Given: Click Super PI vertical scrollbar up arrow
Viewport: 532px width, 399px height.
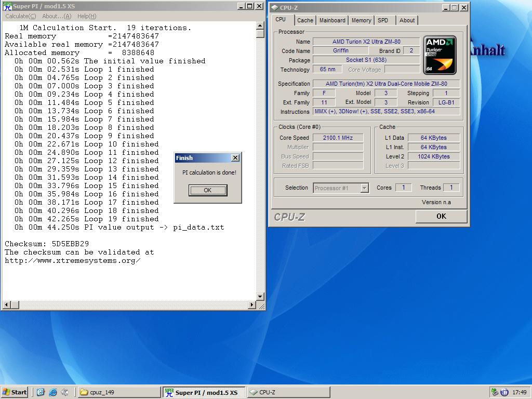Looking at the screenshot, I should click(260, 25).
